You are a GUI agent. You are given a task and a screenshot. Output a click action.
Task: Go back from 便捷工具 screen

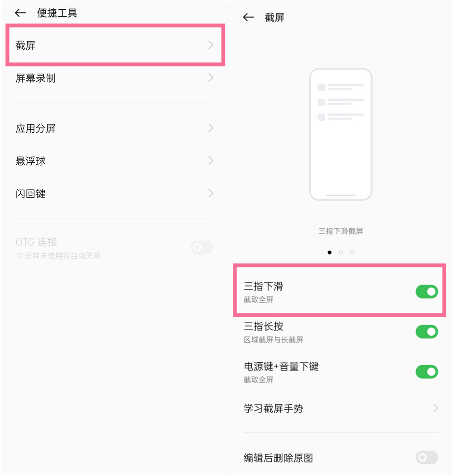tap(20, 13)
